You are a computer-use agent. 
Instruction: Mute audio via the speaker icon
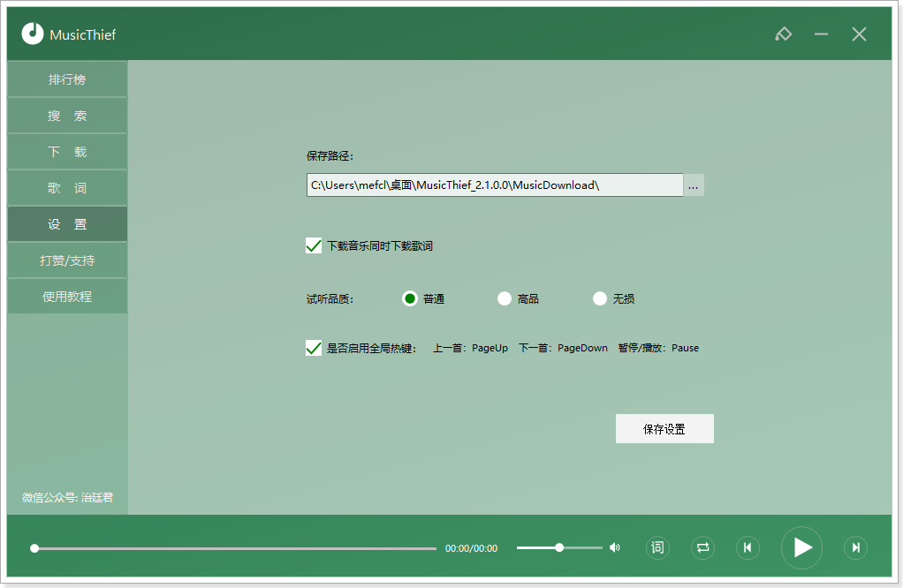click(x=615, y=547)
